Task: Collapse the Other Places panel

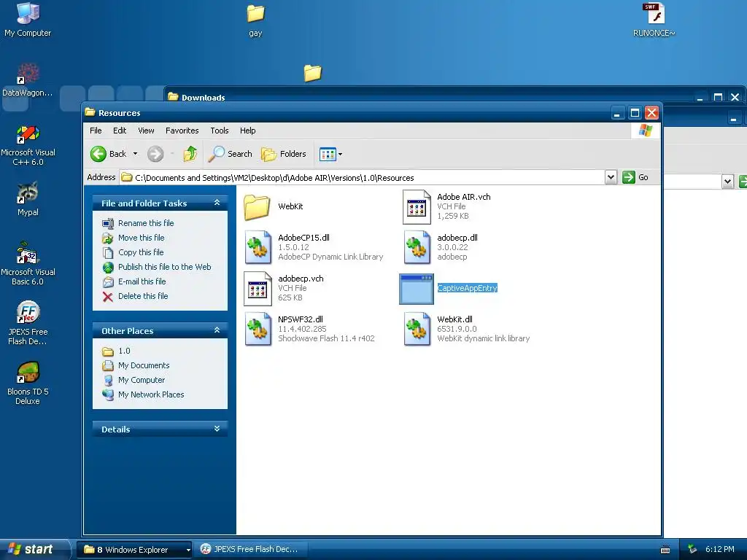Action: point(217,330)
